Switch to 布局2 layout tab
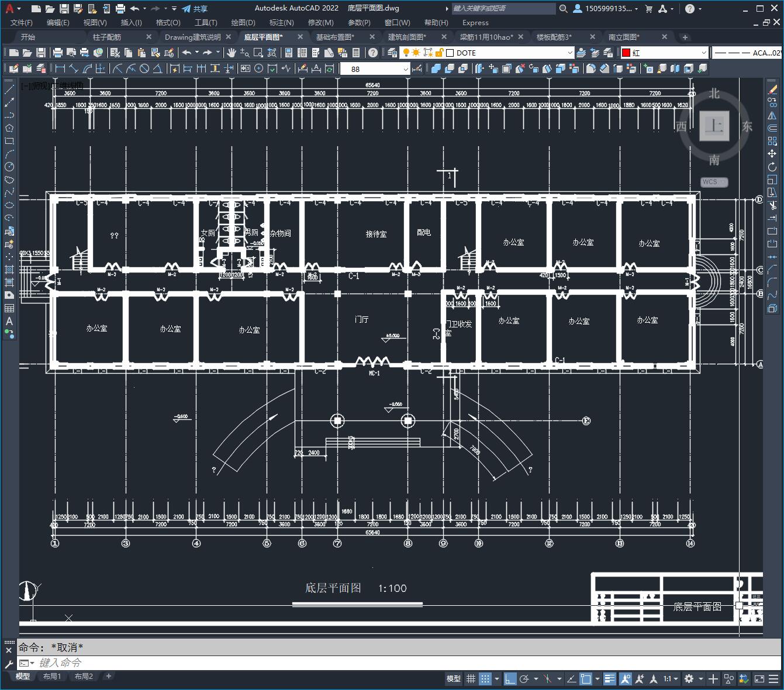Viewport: 784px width, 690px height. 84,676
